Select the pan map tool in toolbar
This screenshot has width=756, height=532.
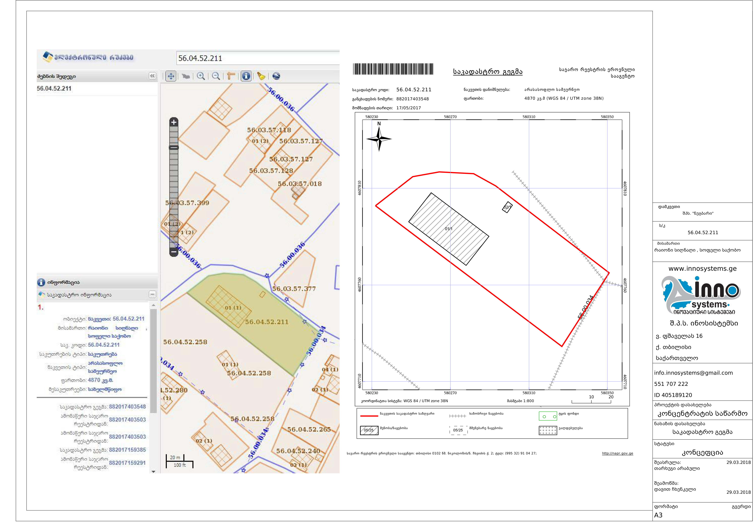coord(171,76)
